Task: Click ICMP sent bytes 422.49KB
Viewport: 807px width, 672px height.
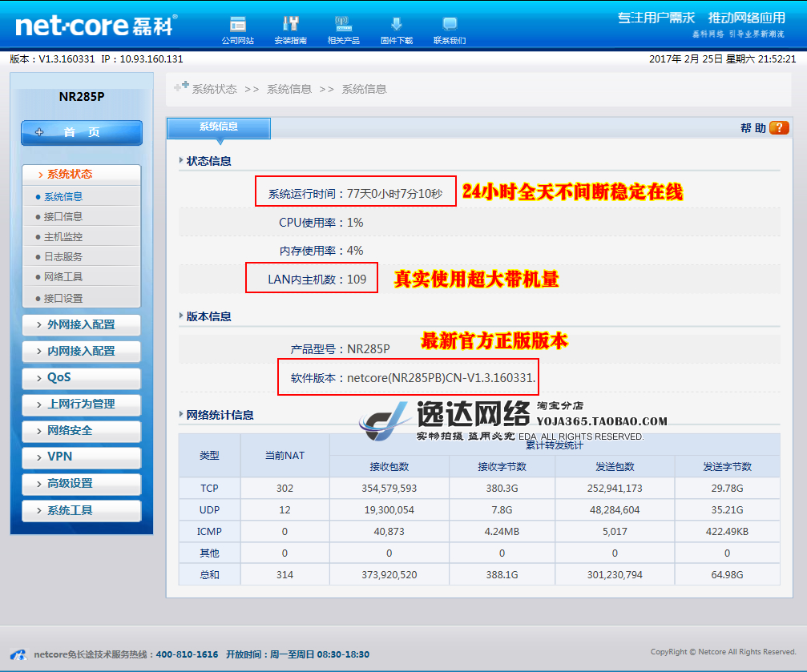Action: (x=727, y=532)
